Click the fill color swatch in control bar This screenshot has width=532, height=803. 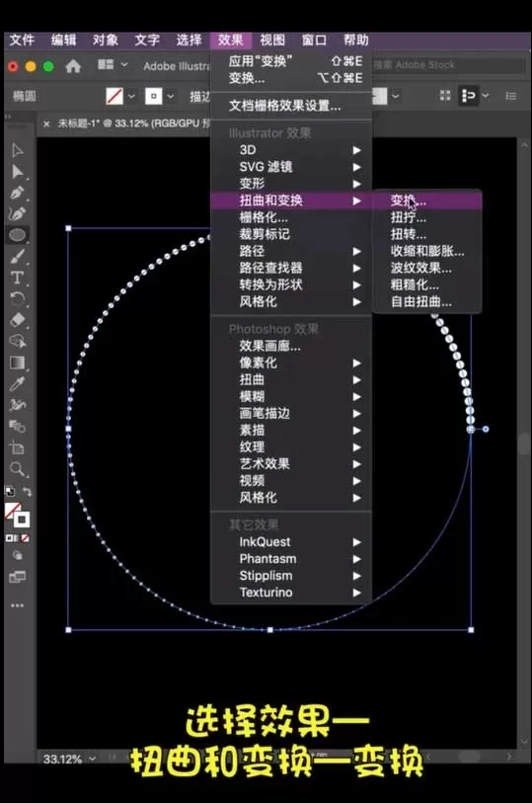(x=114, y=96)
